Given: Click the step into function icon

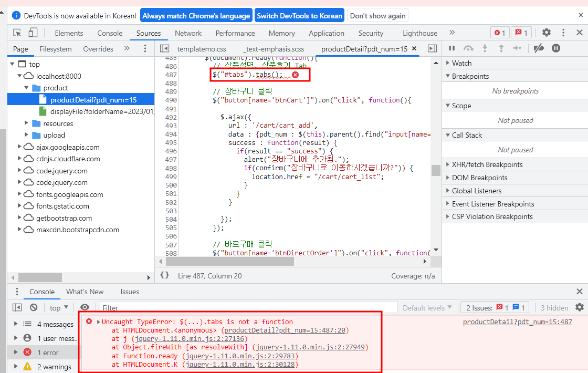Looking at the screenshot, I should 485,48.
